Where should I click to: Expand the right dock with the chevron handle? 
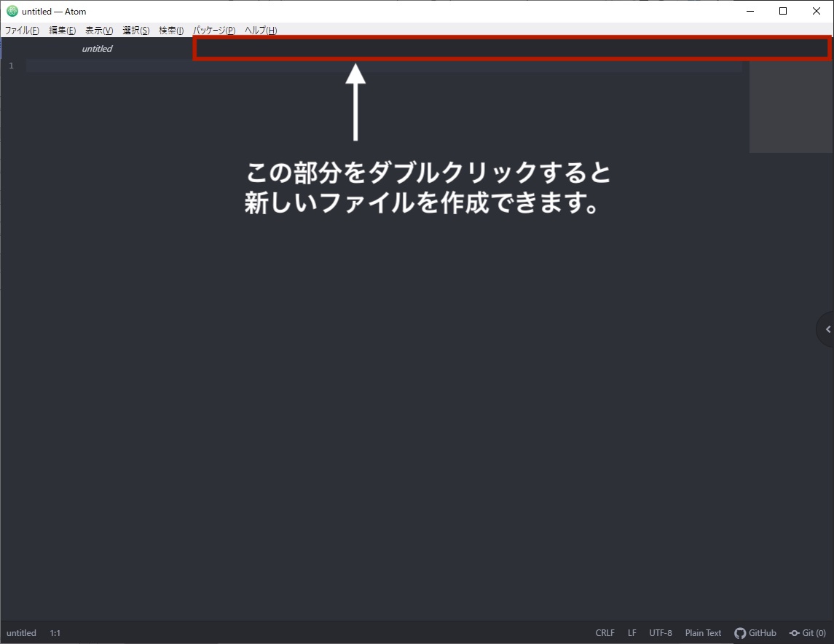827,329
